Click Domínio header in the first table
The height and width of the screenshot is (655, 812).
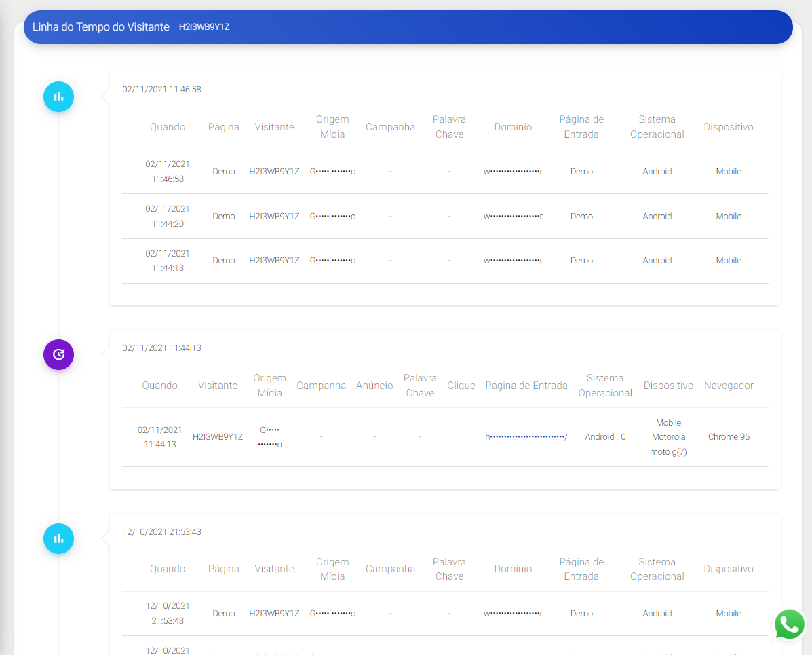click(x=513, y=127)
